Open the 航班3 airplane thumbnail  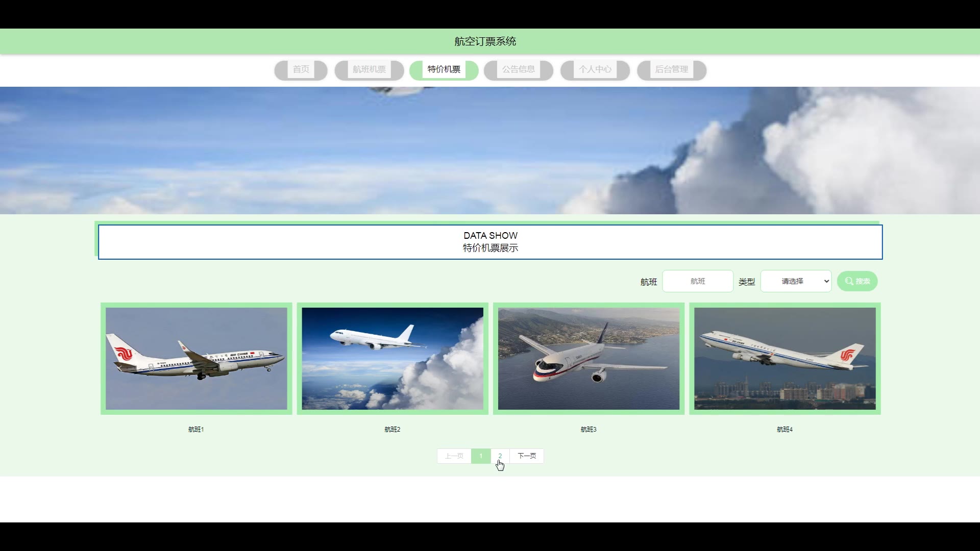click(589, 358)
